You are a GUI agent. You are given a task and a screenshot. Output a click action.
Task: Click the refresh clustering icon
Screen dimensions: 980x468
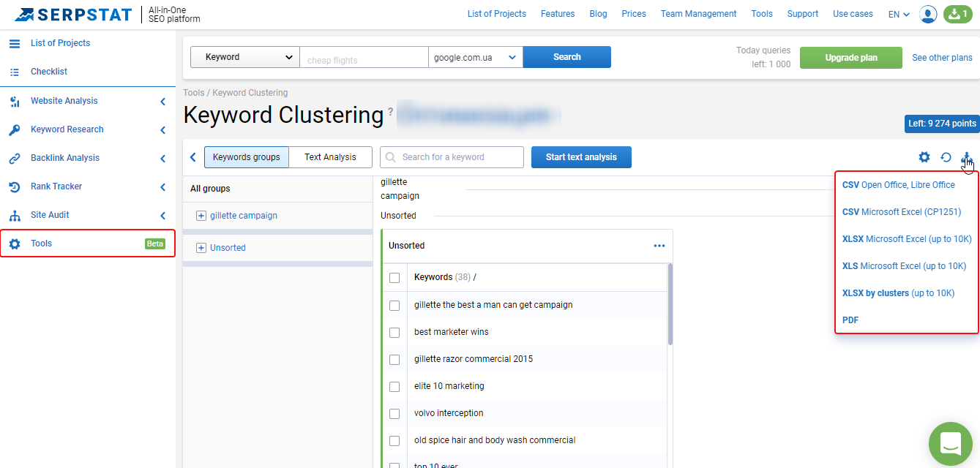tap(946, 157)
